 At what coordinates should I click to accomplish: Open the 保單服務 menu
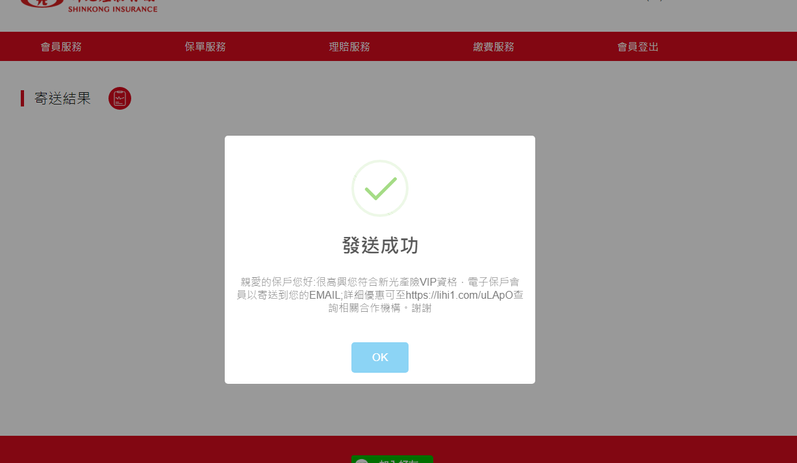coord(205,47)
